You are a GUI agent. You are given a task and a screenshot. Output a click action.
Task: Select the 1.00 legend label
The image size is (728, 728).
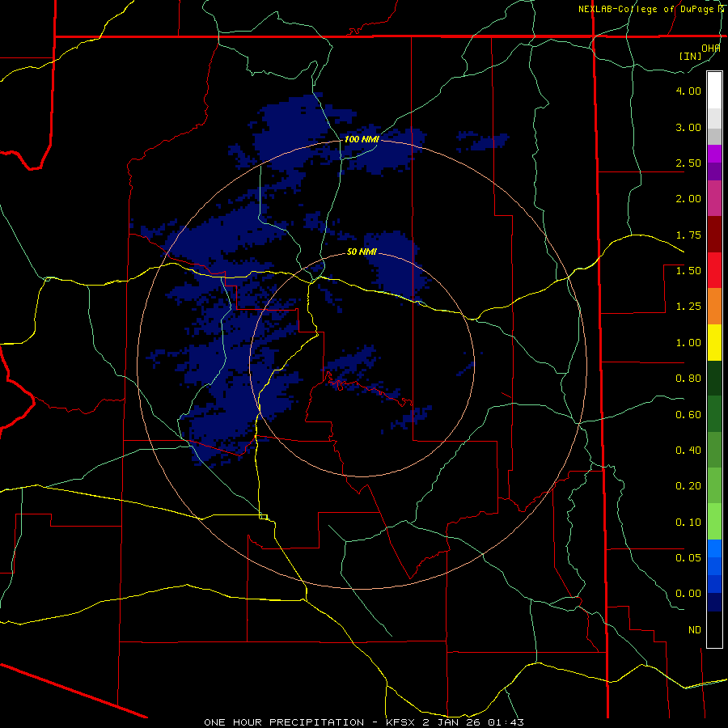[x=688, y=343]
